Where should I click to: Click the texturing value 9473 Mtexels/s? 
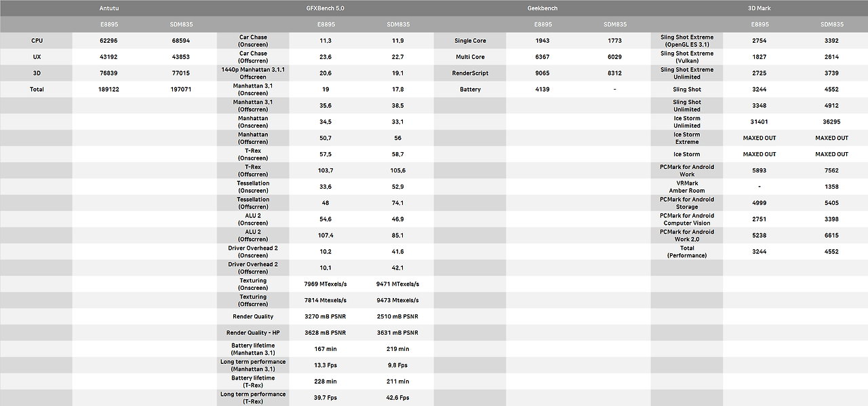pyautogui.click(x=397, y=300)
